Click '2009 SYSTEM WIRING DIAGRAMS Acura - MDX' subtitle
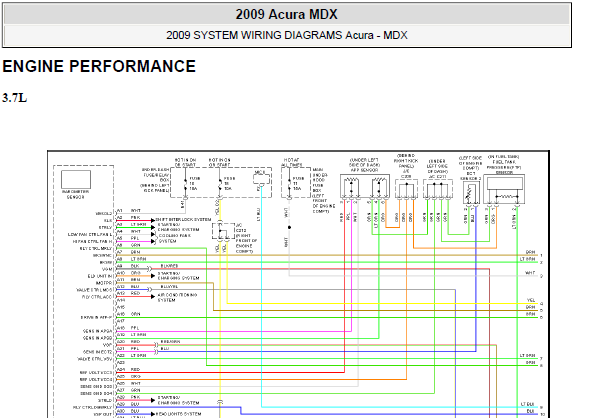The width and height of the screenshot is (606, 418). [x=287, y=35]
